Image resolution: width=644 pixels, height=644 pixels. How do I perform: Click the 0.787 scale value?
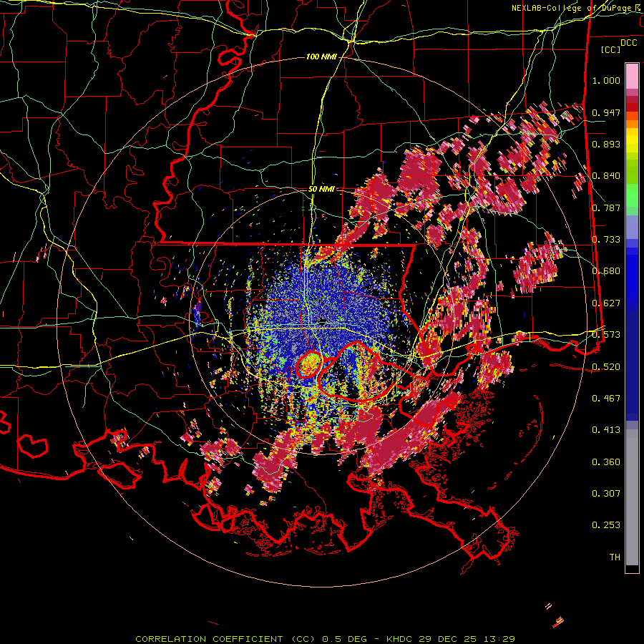pyautogui.click(x=606, y=208)
